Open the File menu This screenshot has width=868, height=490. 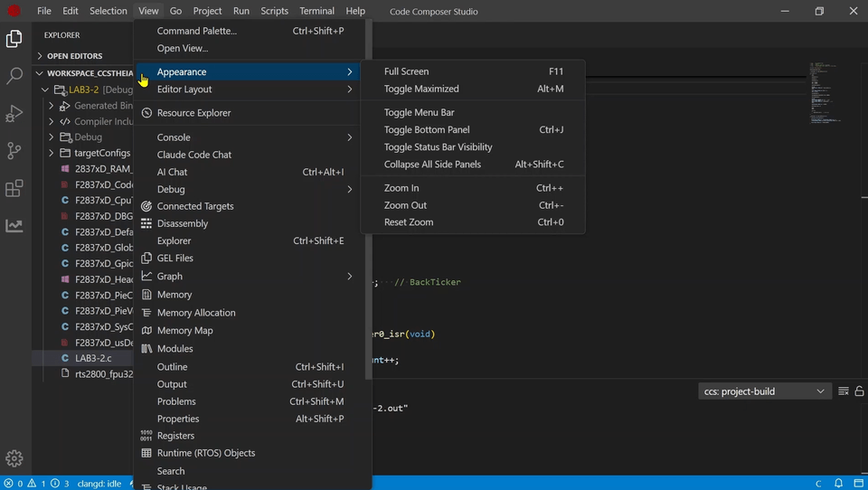[x=44, y=11]
